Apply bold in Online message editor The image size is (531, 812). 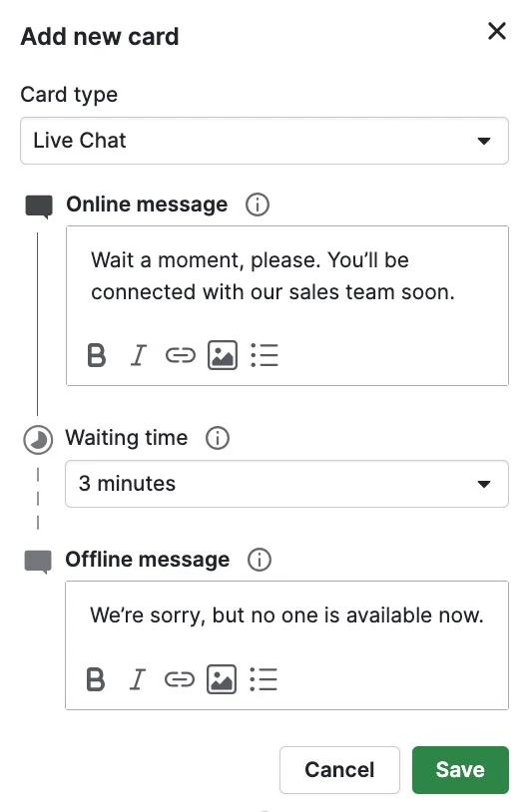(97, 355)
